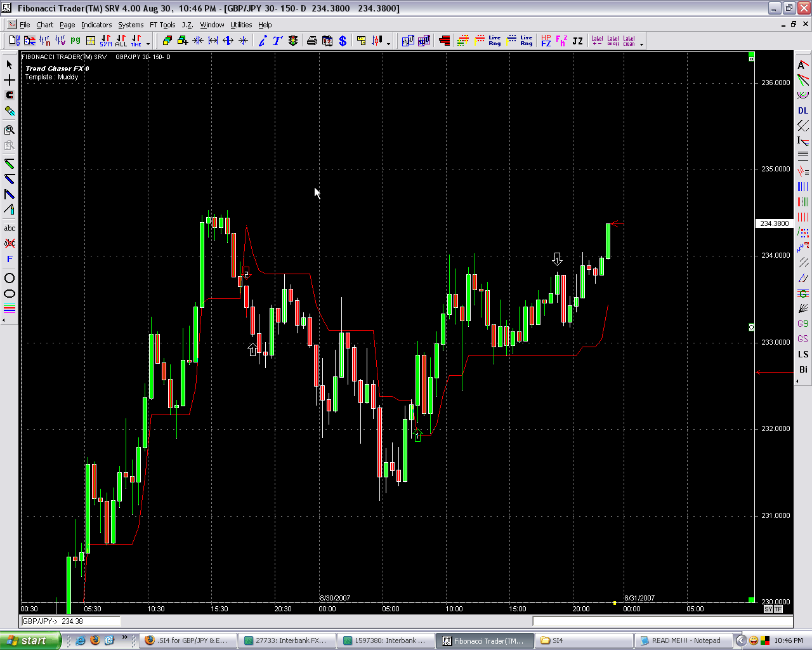This screenshot has width=812, height=650.
Task: Select the blue dollar sign tool
Action: coord(343,41)
